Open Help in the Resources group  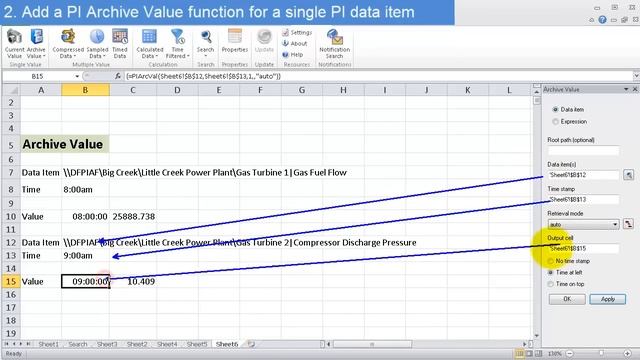[293, 54]
